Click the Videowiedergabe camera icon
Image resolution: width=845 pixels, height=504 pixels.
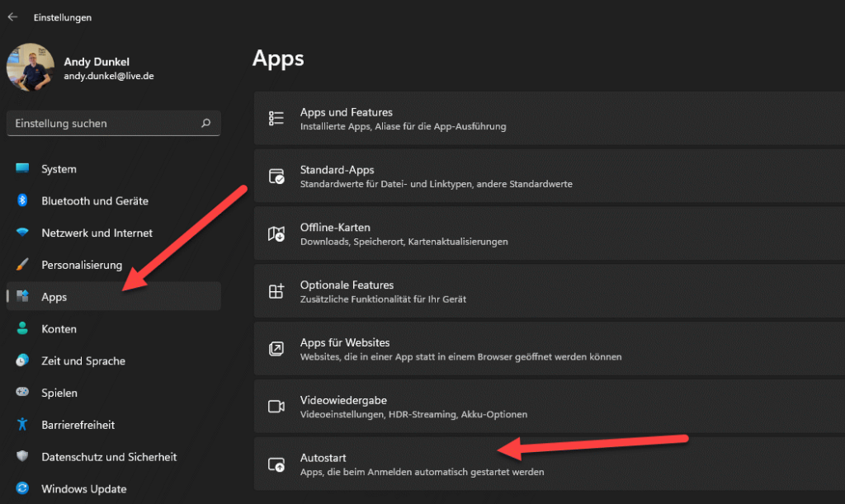tap(276, 406)
